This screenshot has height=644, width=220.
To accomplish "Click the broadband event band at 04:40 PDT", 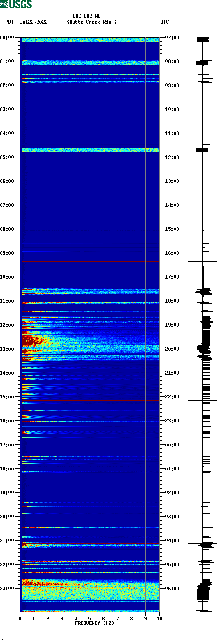I will 90,149.
